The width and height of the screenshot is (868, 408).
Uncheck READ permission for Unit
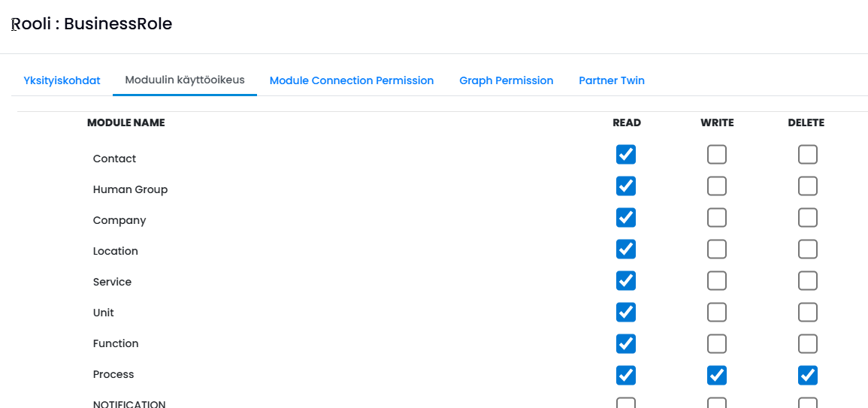(x=625, y=312)
